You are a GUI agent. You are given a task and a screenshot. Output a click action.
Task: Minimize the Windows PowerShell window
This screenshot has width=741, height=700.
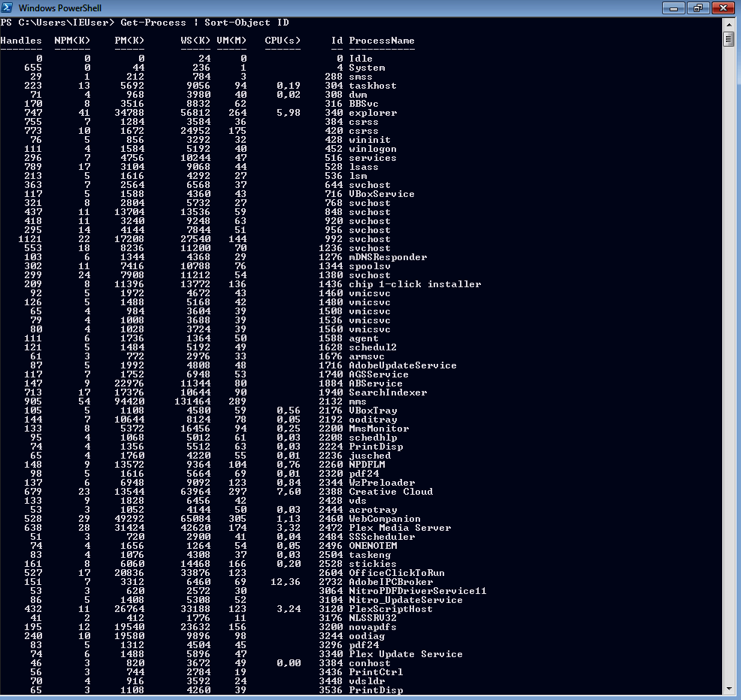pos(674,8)
